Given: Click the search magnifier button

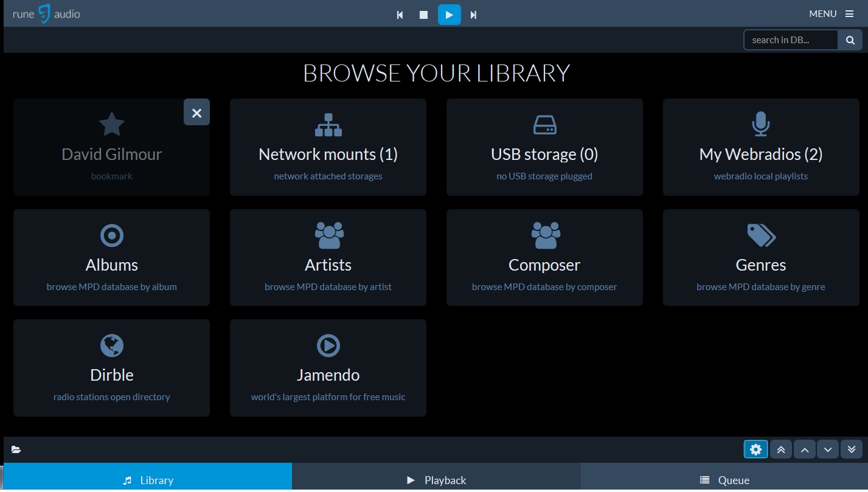Looking at the screenshot, I should tap(850, 40).
